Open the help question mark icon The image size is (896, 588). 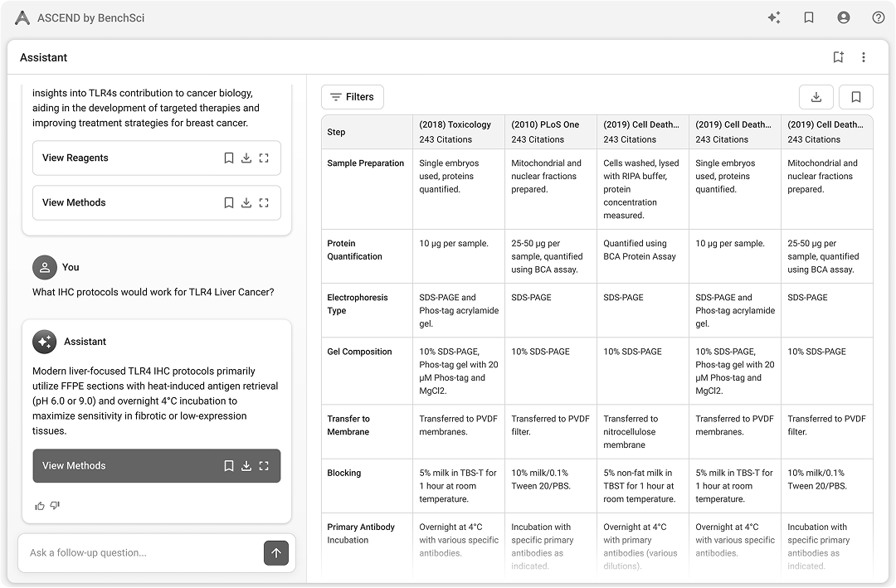879,17
